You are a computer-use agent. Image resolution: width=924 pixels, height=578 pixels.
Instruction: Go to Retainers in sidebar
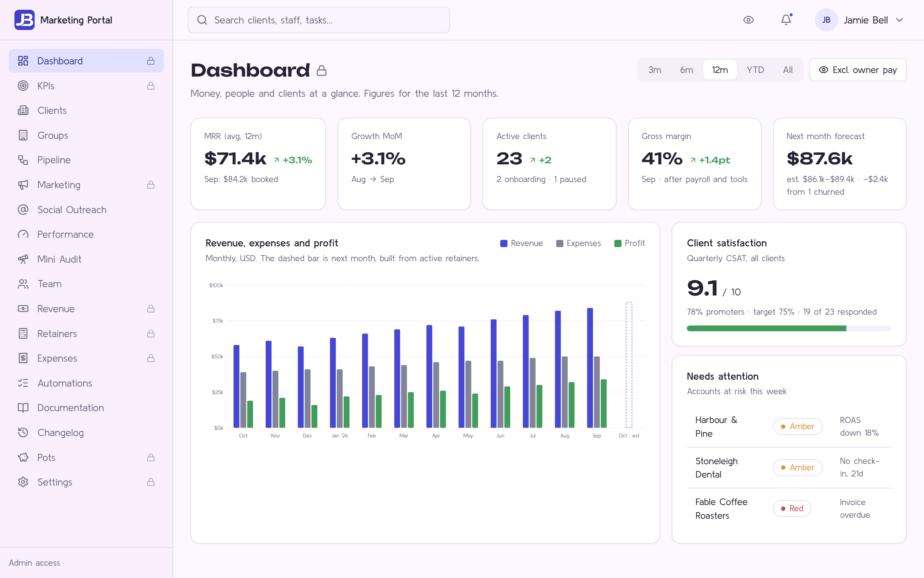86,333
